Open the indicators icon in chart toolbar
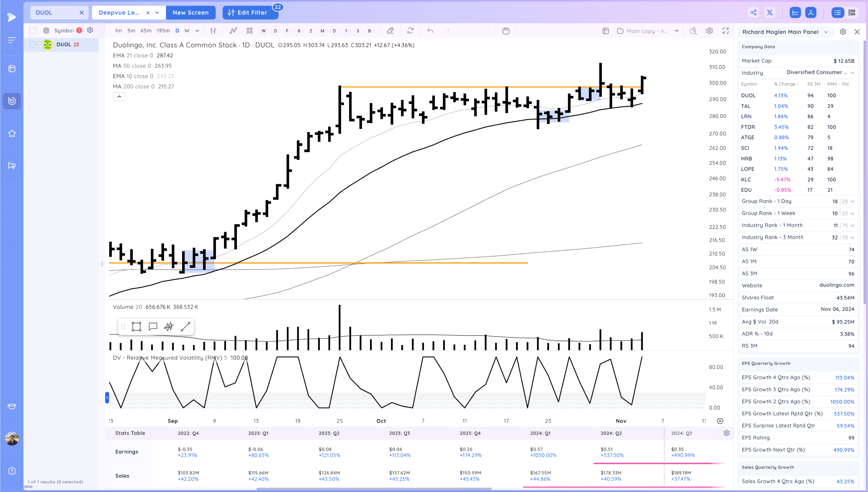Viewport: 868px width, 492px height. pyautogui.click(x=233, y=31)
